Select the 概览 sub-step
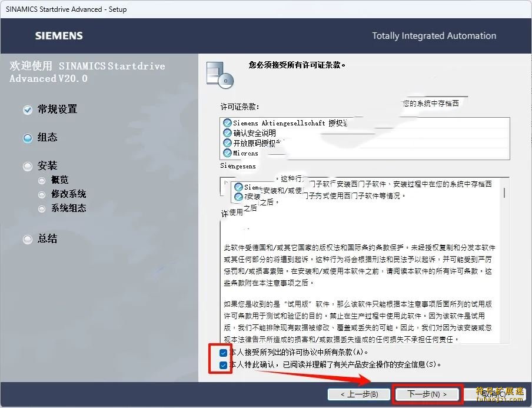 click(59, 180)
